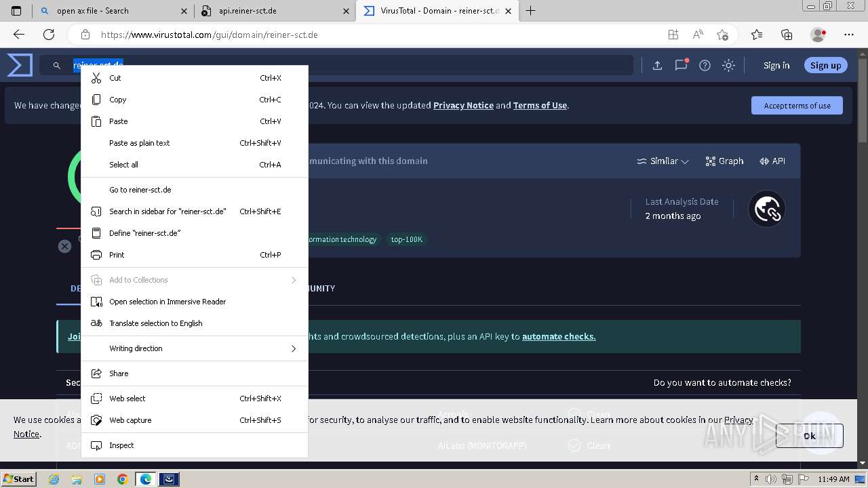Select Go to reiner-sct.de
This screenshot has height=488, width=868.
pos(195,190)
